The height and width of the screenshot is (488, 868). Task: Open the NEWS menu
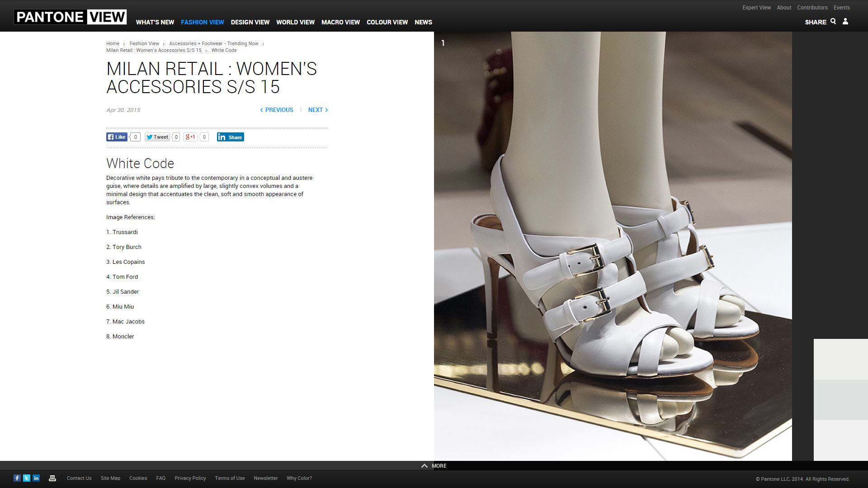click(424, 22)
